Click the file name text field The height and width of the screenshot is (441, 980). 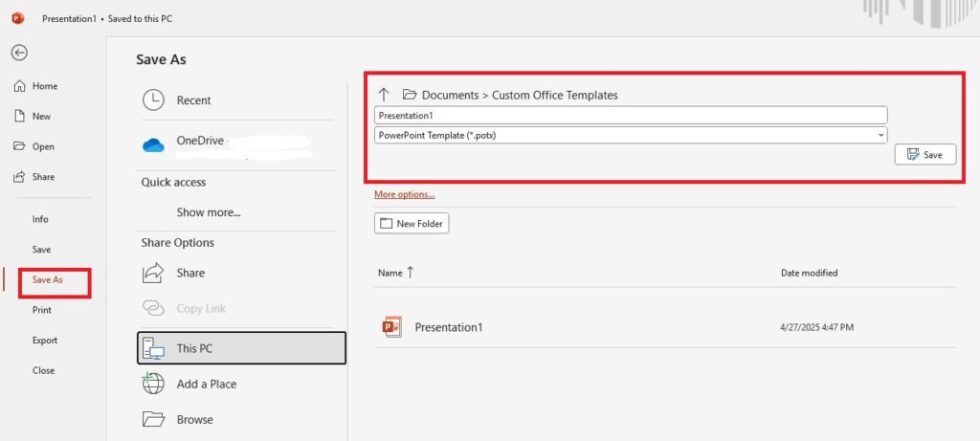pyautogui.click(x=631, y=115)
